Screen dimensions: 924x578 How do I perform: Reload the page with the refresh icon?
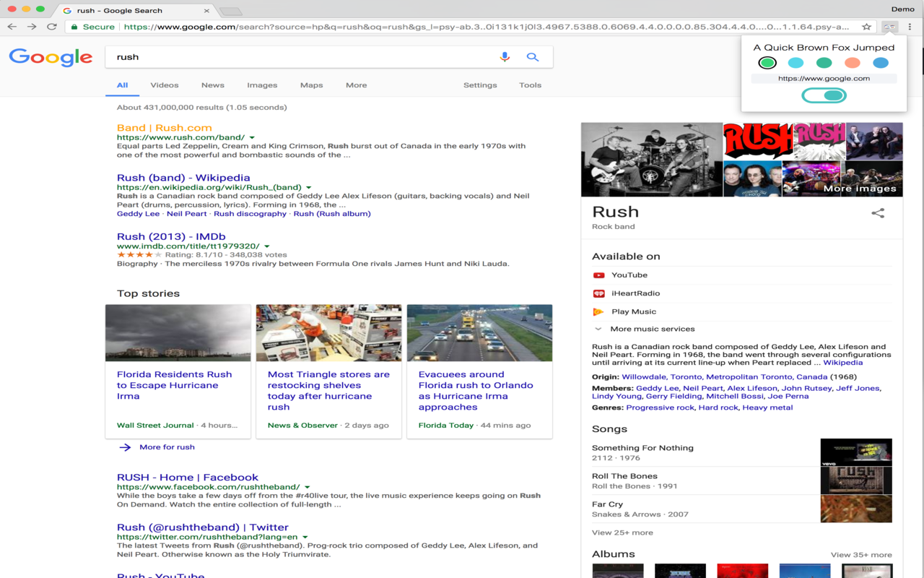coord(52,27)
